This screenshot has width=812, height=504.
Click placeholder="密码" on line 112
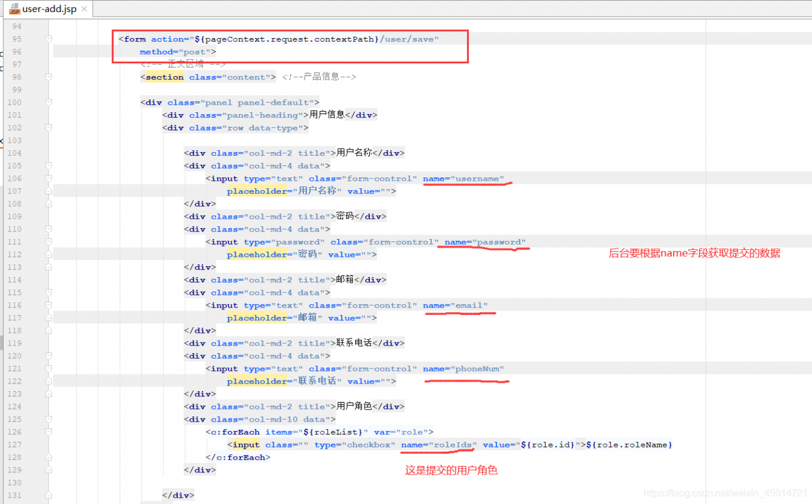(x=275, y=255)
